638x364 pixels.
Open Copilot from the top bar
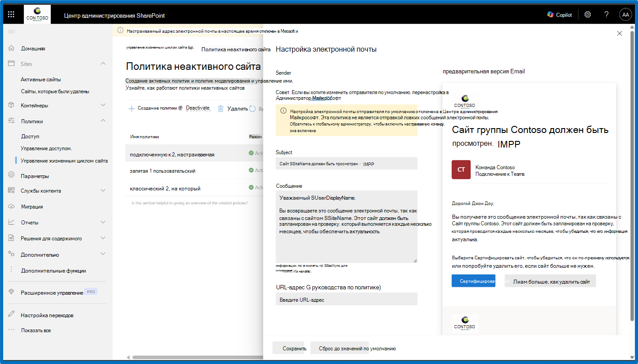click(559, 15)
